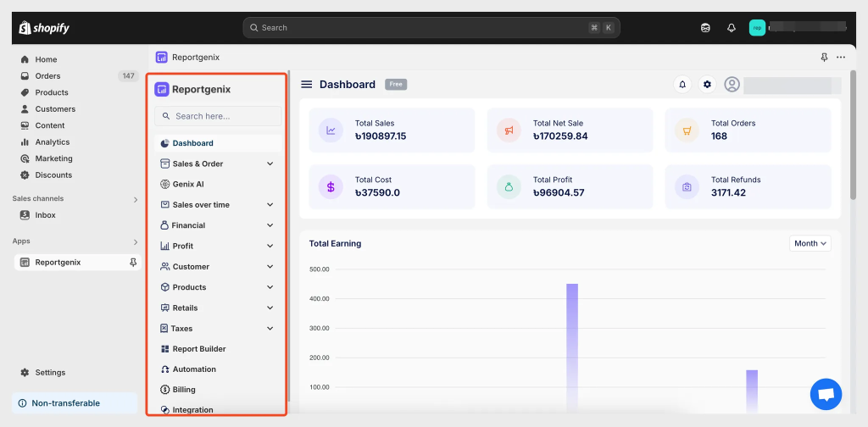Click the Orders count badge 147
The height and width of the screenshot is (427, 868).
(129, 75)
